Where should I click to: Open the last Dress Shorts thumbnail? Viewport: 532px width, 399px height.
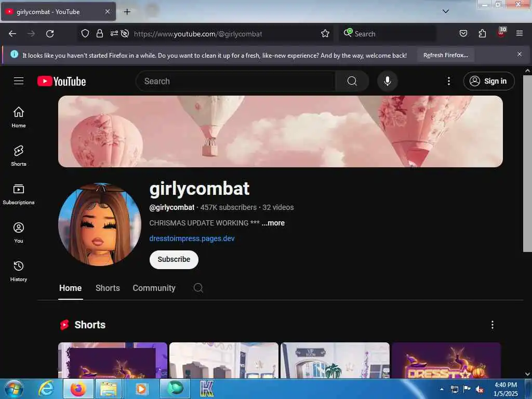pos(446,361)
